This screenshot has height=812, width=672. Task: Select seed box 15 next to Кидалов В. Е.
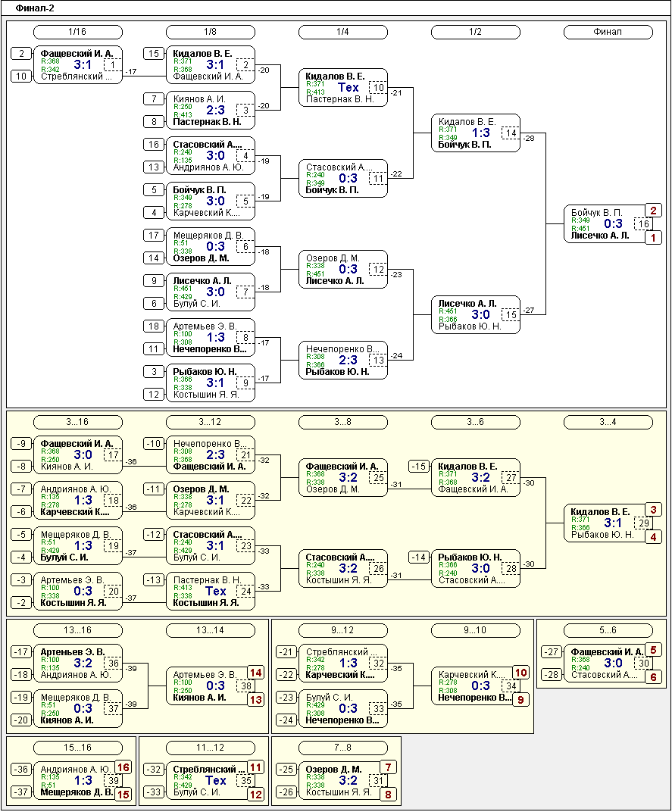154,54
